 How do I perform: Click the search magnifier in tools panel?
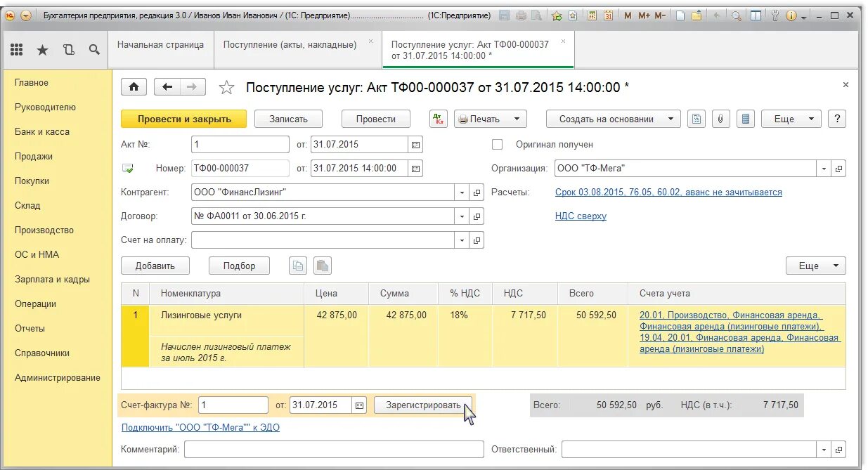[x=94, y=49]
